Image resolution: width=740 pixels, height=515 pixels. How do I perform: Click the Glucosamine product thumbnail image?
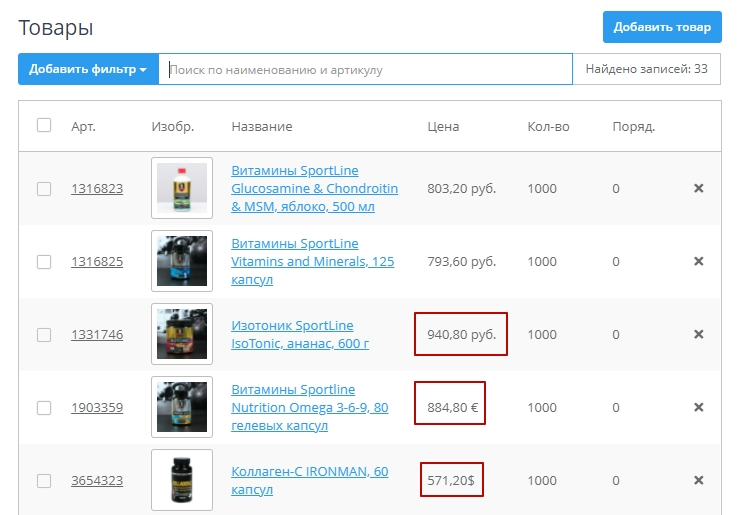coord(182,188)
